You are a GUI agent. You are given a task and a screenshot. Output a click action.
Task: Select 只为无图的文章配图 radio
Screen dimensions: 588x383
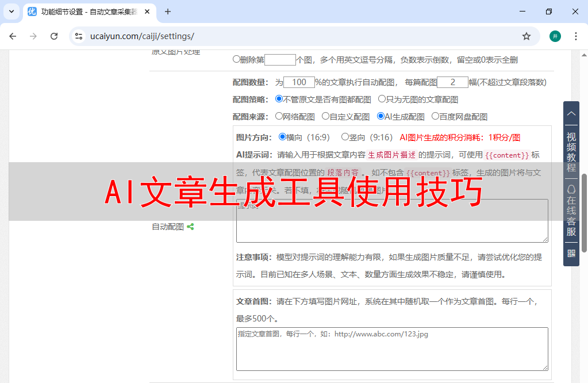[382, 99]
